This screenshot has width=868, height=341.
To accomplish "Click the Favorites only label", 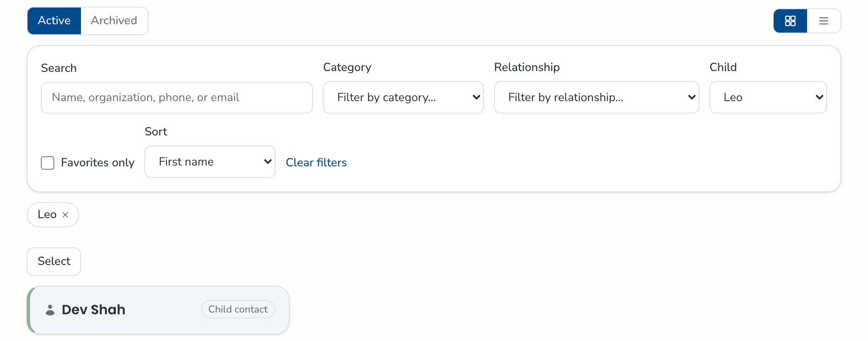I will click(x=98, y=163).
